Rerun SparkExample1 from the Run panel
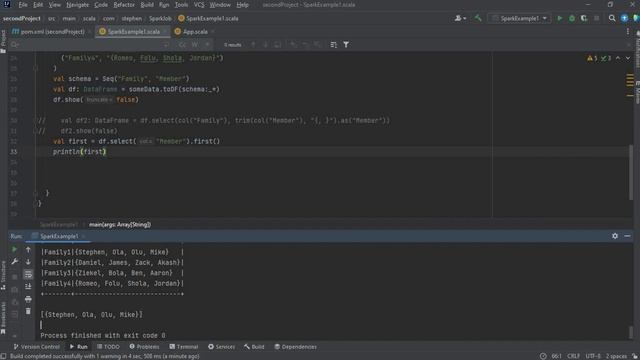Screen dimensions: 640x360 click(x=14, y=249)
